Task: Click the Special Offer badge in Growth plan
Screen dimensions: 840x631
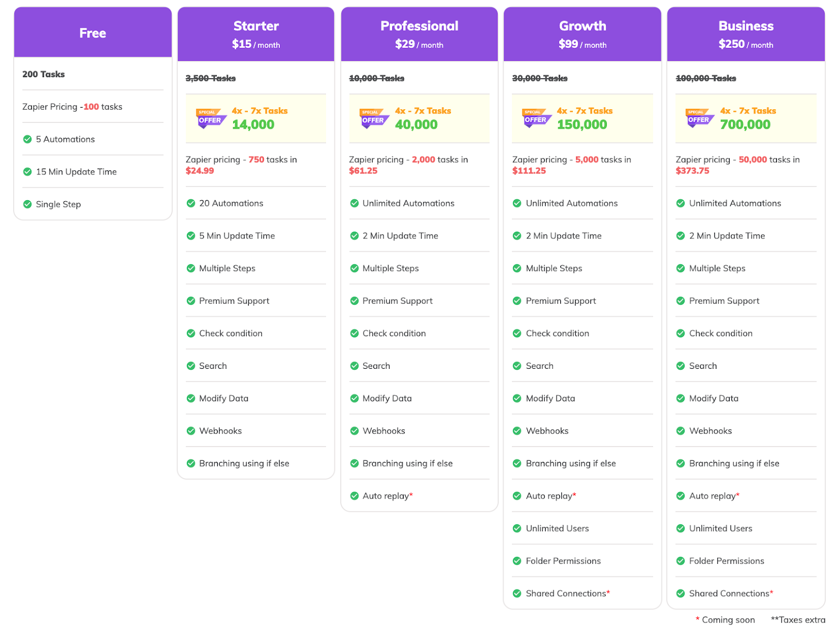Action: click(536, 119)
